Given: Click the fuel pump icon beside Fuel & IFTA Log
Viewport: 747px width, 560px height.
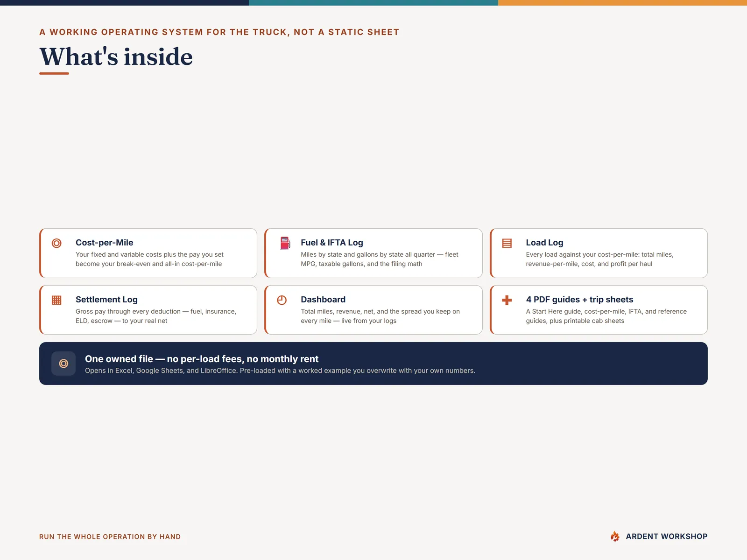Looking at the screenshot, I should point(285,243).
